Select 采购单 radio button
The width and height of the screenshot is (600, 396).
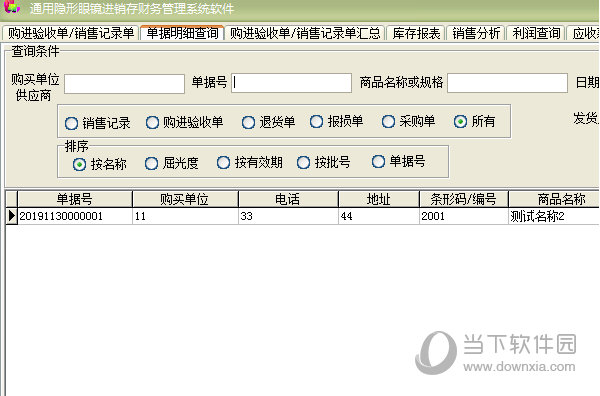(x=408, y=122)
